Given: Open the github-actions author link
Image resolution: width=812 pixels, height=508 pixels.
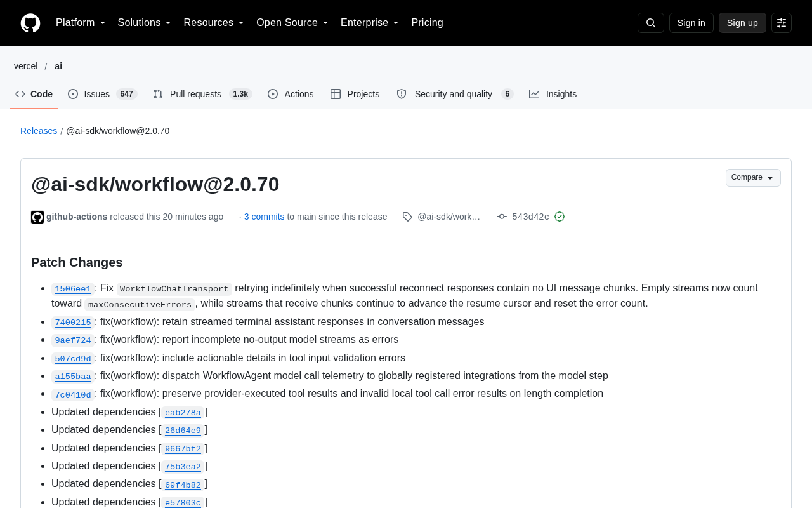Looking at the screenshot, I should coord(77,217).
